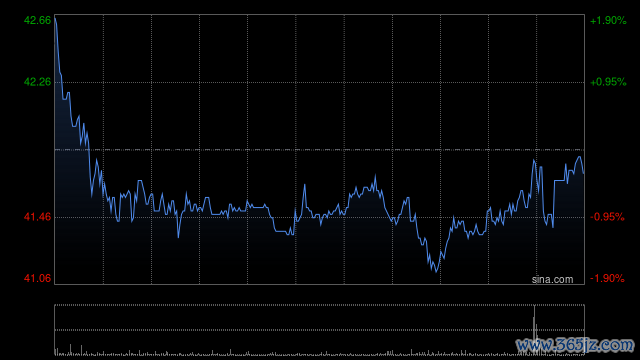Click the tallest volume spike bar
This screenshot has width=640, height=360.
coord(534,330)
